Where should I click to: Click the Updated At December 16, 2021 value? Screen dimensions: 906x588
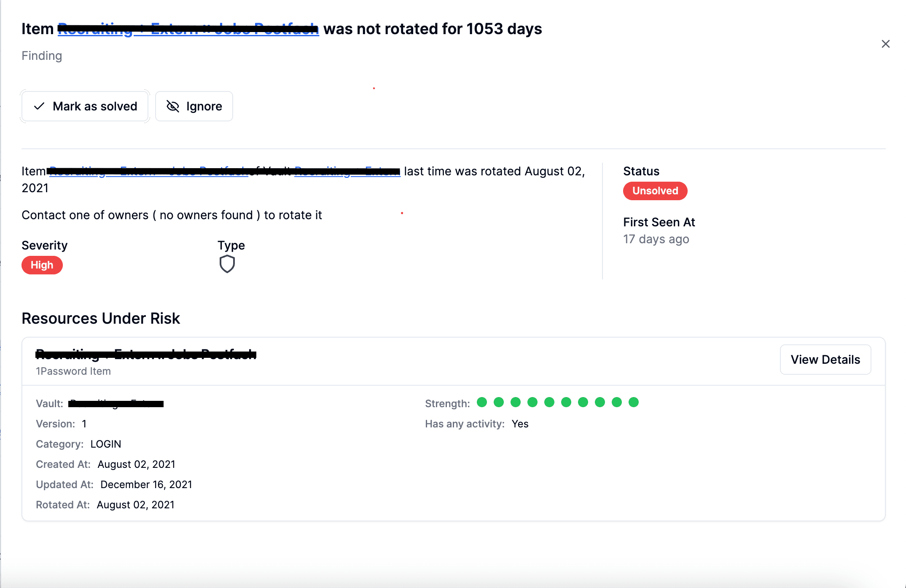146,484
